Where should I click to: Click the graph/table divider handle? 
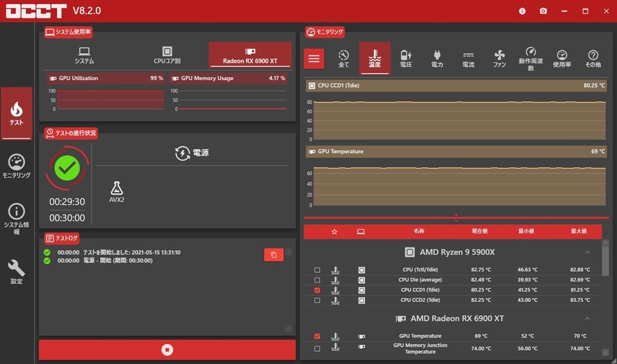pyautogui.click(x=456, y=218)
